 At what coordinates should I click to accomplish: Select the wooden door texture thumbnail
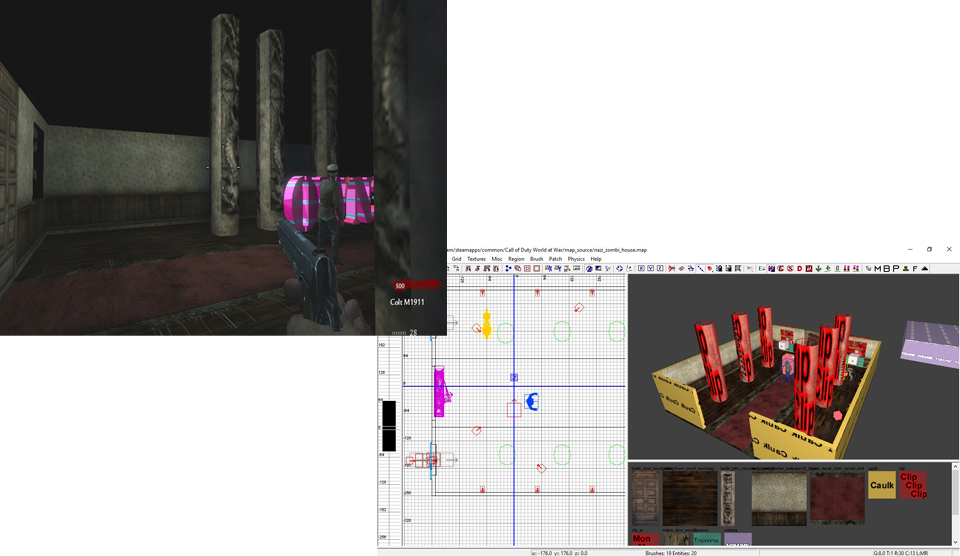pyautogui.click(x=646, y=498)
